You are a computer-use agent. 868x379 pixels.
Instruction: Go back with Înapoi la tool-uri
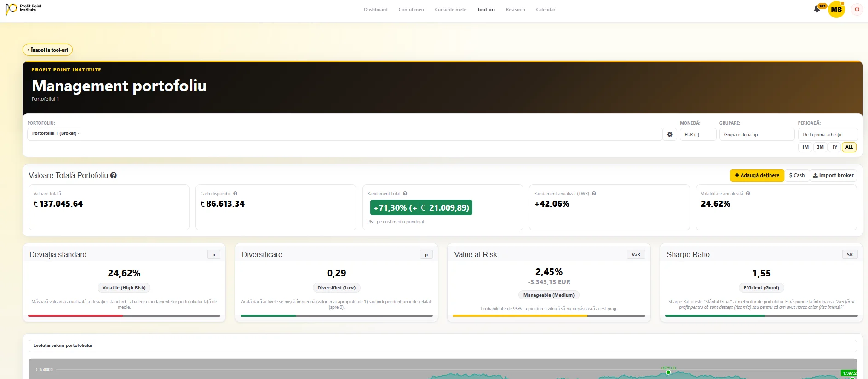point(47,50)
